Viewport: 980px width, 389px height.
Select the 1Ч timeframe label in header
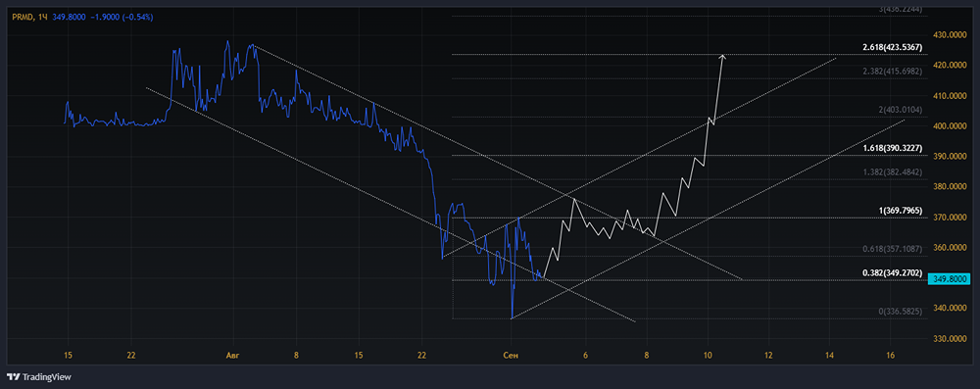pyautogui.click(x=43, y=17)
